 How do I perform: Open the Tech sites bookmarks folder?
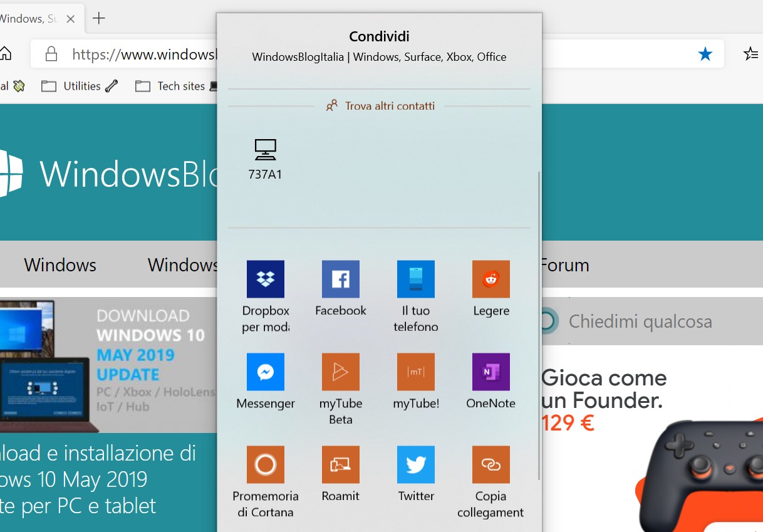177,86
